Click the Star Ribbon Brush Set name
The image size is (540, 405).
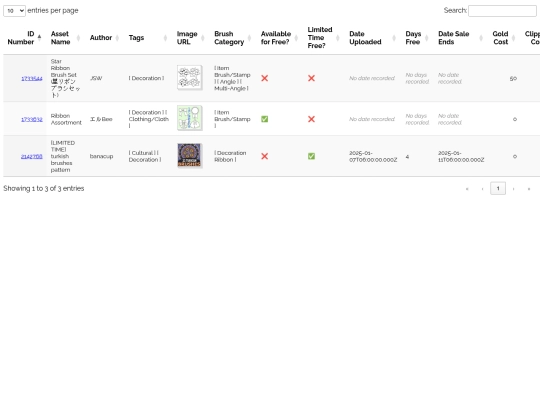point(65,78)
